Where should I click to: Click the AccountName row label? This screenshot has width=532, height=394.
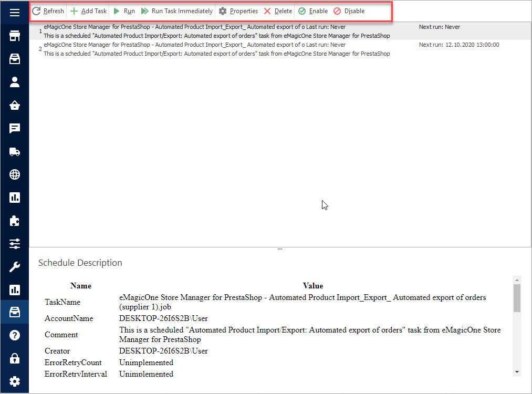pyautogui.click(x=69, y=318)
